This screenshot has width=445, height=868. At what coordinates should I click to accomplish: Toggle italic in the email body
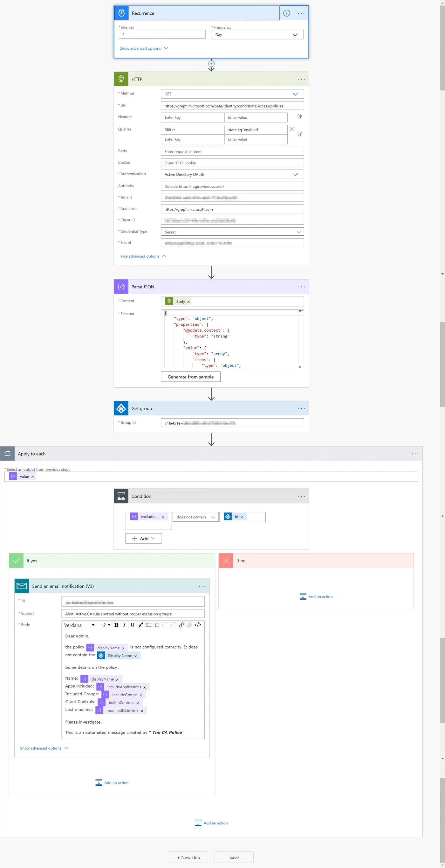point(124,625)
